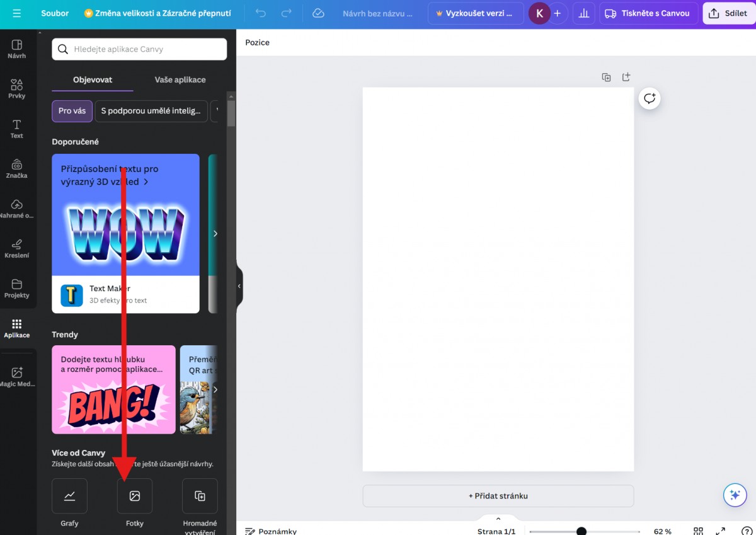Screen dimensions: 756x535
Task: Try the premium version button
Action: (476, 13)
